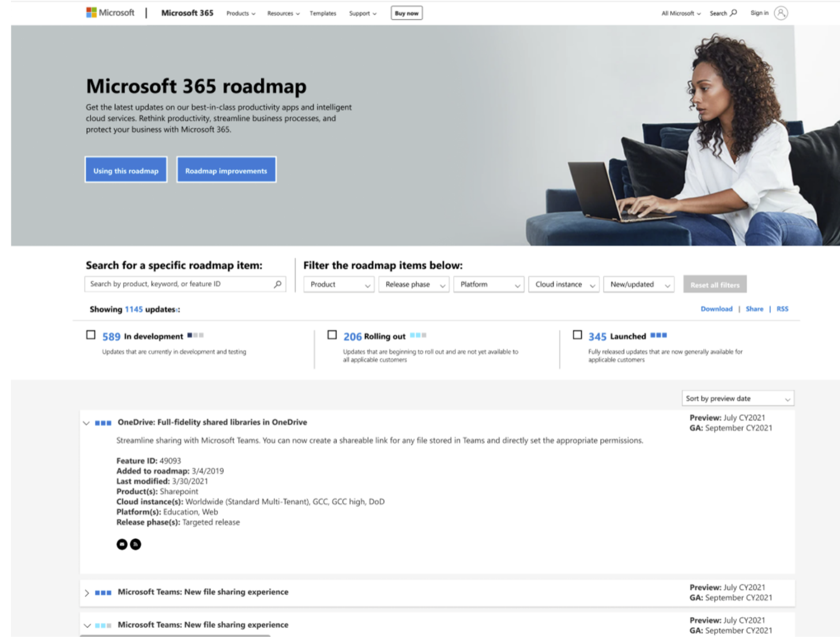
Task: Open the Product filter dropdown
Action: click(339, 284)
